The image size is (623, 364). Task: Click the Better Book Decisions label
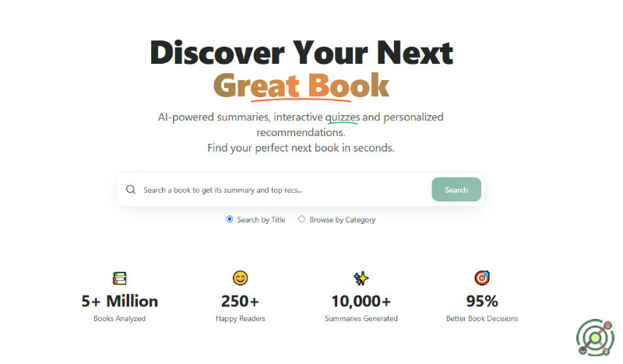(x=481, y=318)
